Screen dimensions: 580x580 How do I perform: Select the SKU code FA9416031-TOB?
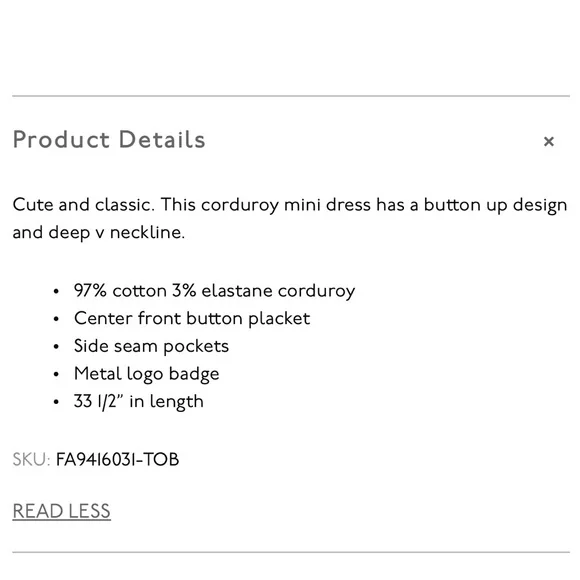pyautogui.click(x=117, y=459)
